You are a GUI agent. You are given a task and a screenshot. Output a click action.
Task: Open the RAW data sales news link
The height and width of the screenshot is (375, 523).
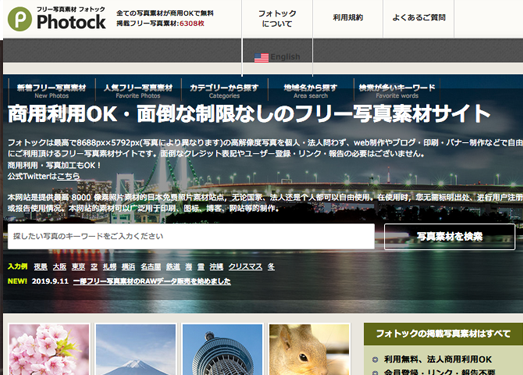coord(152,281)
